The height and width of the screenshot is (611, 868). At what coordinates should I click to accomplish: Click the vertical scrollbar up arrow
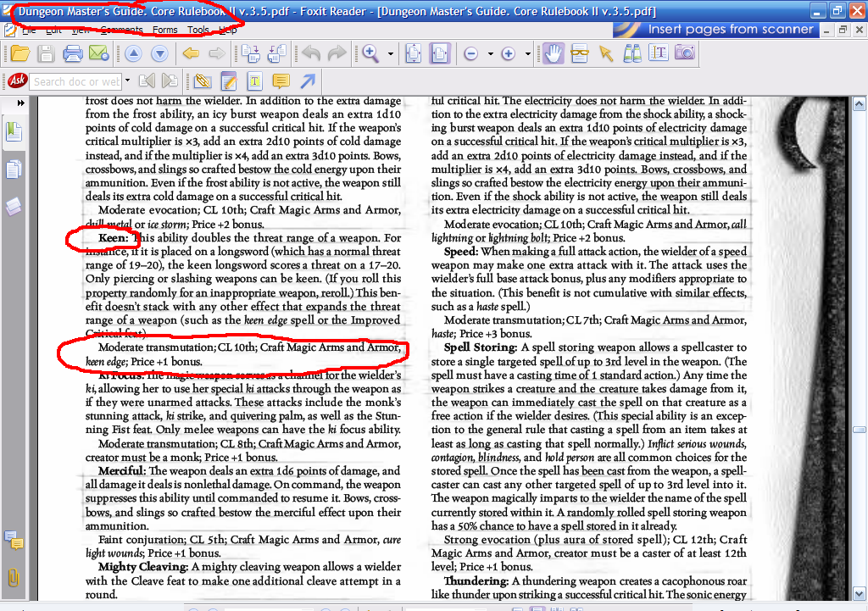pos(860,103)
